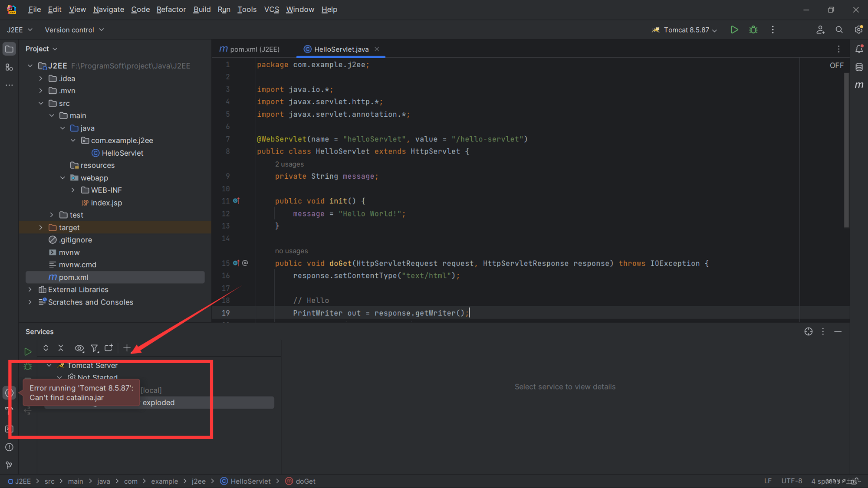Select index.jsp in the project tree
Screen dimensions: 868x488
click(x=106, y=203)
